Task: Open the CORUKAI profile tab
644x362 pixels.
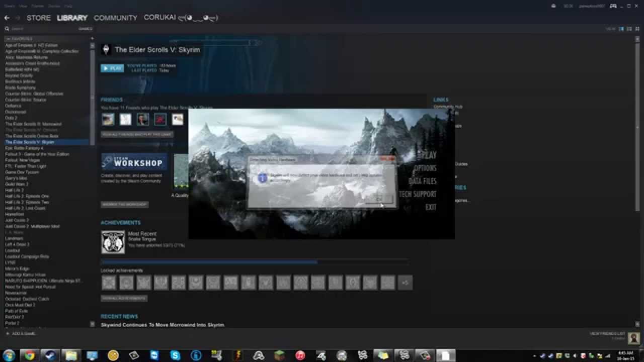Action: point(181,18)
